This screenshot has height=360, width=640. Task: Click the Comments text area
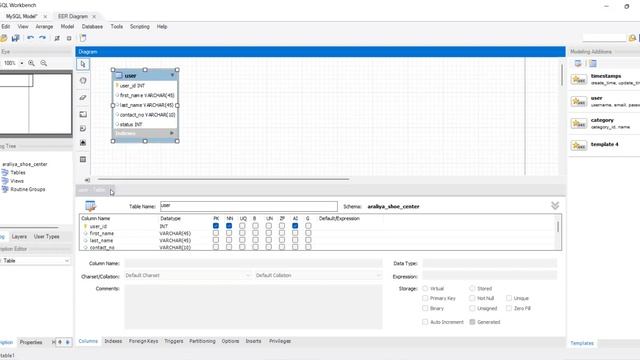coord(253,307)
